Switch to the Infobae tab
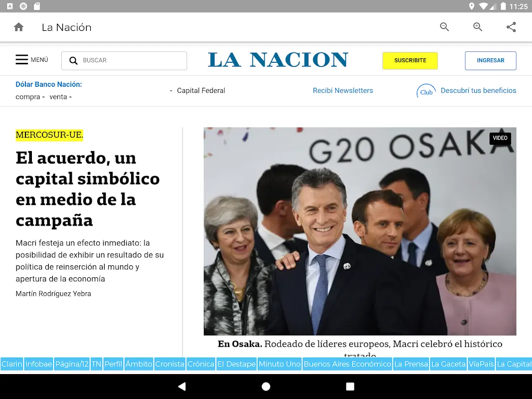Image resolution: width=532 pixels, height=399 pixels. (x=38, y=364)
